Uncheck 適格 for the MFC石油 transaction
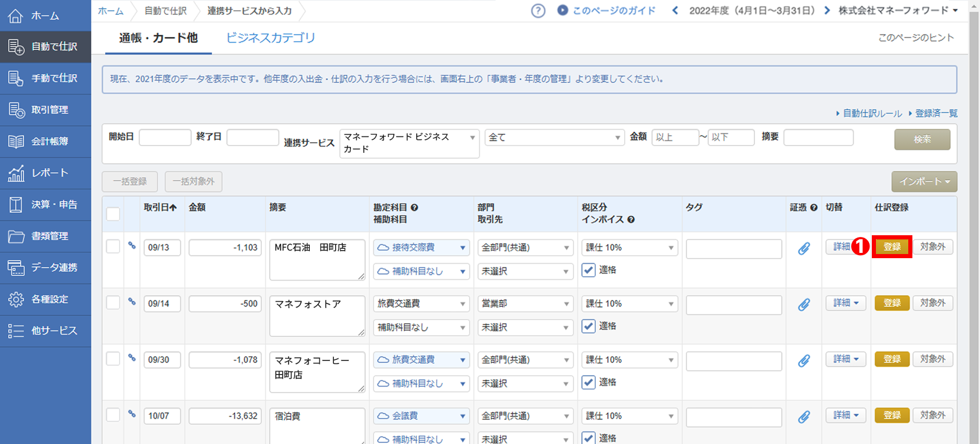The image size is (980, 444). 588,270
